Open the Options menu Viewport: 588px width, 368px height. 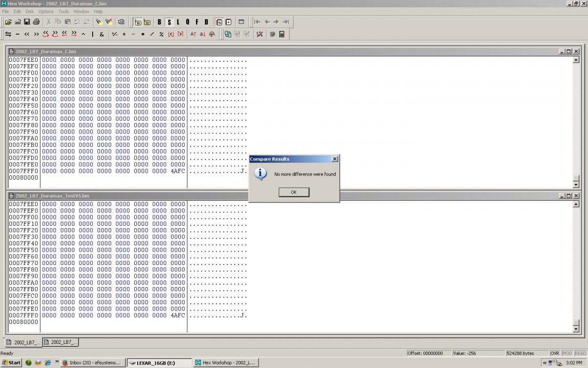(46, 11)
